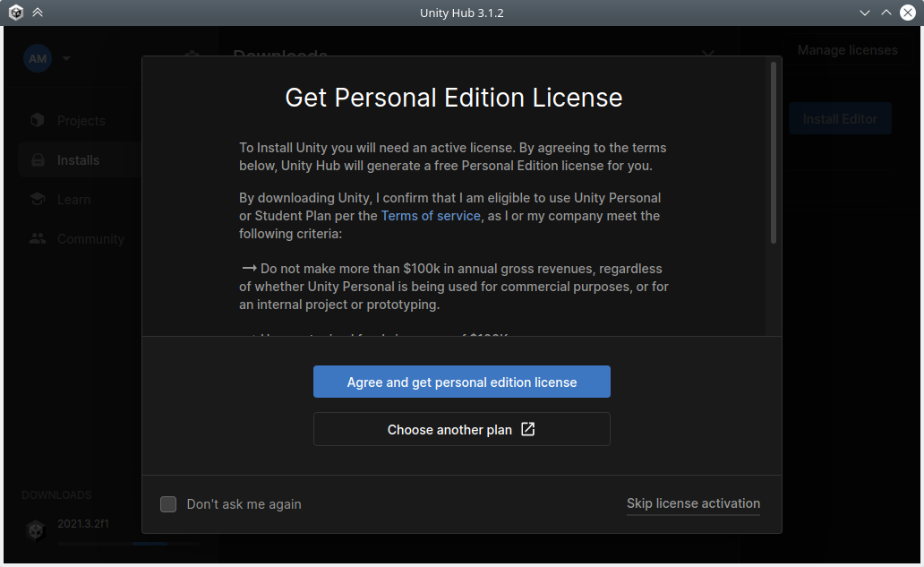
Task: Expand the account dropdown arrow next to AM
Action: point(66,59)
